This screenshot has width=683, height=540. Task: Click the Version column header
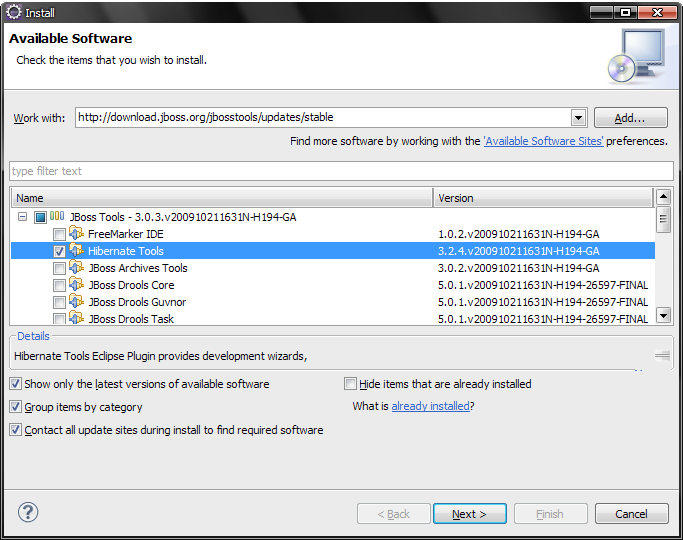(543, 198)
